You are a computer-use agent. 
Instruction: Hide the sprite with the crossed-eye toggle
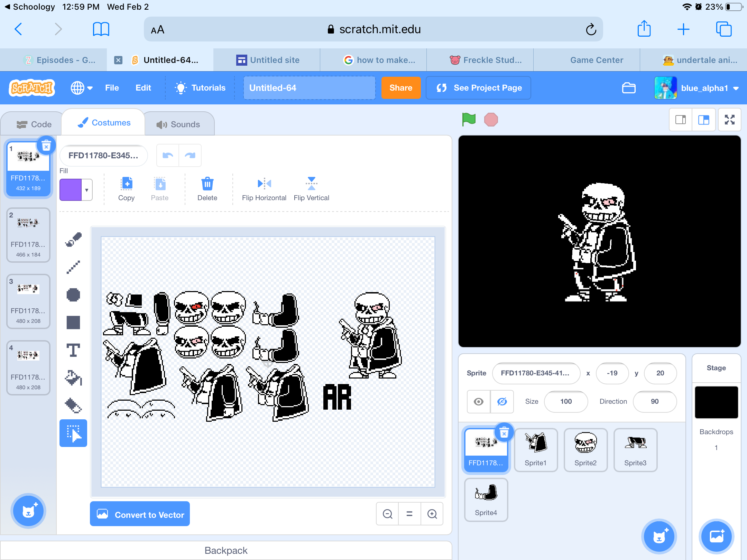tap(502, 402)
